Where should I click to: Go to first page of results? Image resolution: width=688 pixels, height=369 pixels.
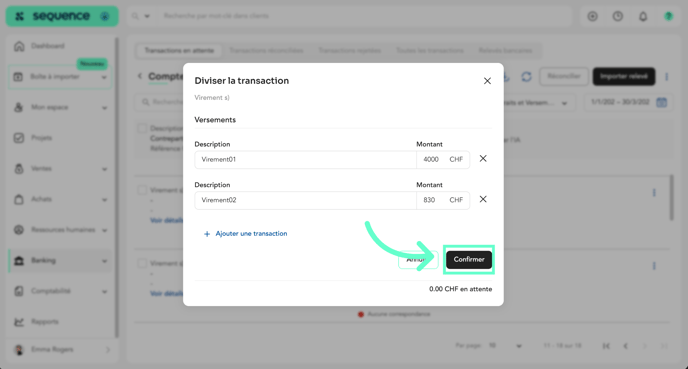point(606,346)
